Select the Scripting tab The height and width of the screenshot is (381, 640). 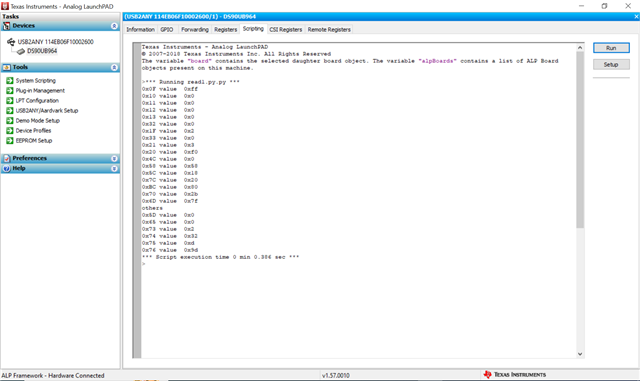(253, 29)
